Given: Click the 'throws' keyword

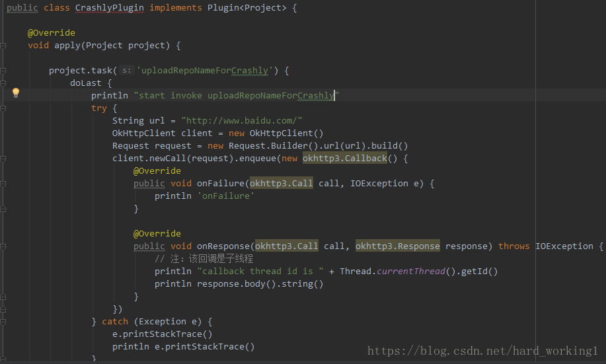Looking at the screenshot, I should (514, 246).
